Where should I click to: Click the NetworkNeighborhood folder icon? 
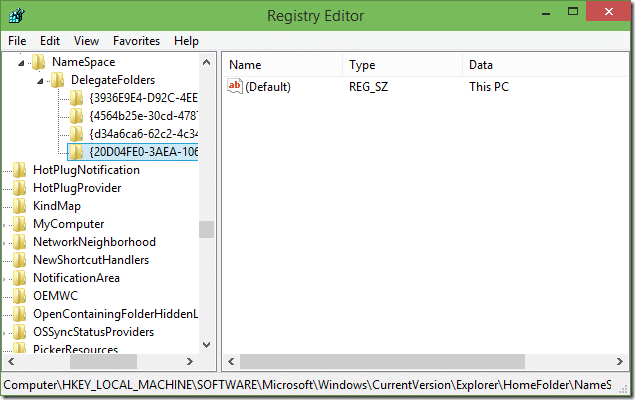click(x=19, y=242)
